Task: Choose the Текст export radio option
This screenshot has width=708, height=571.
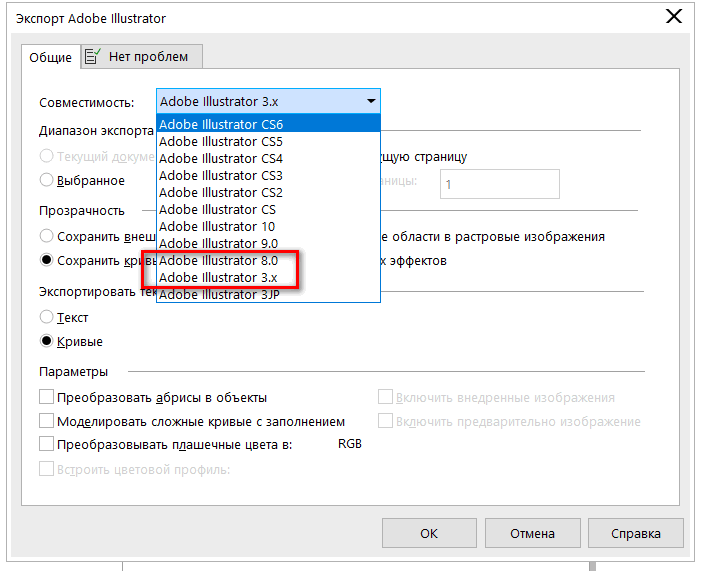Action: click(47, 317)
